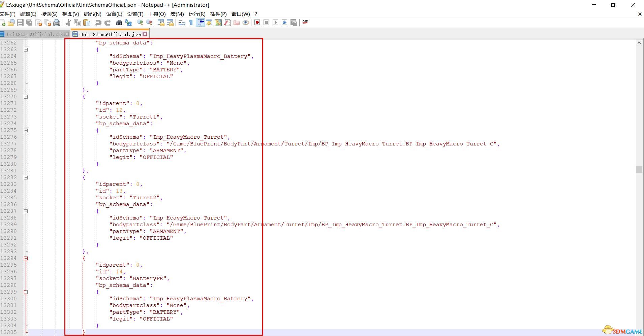The image size is (644, 336).
Task: Click the Undo arrow icon
Action: coord(98,23)
